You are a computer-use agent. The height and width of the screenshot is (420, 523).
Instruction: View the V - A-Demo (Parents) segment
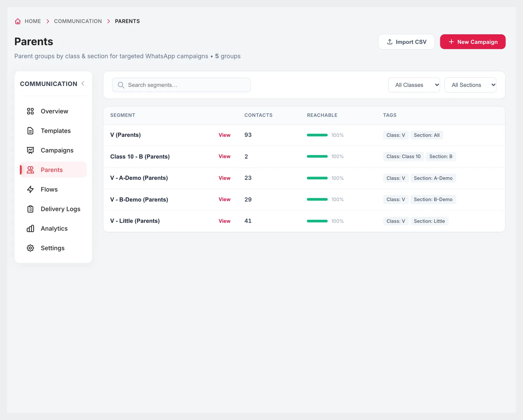(x=225, y=178)
